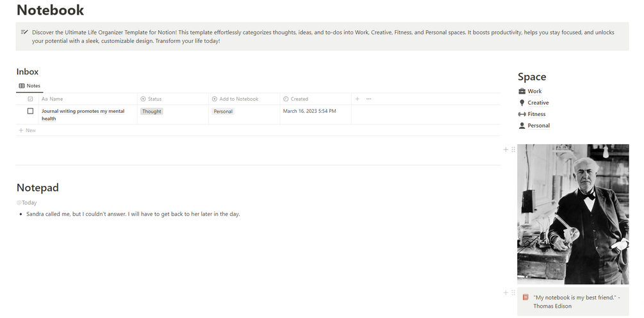Open the Status column header menu
644x318 pixels.
[x=173, y=99]
